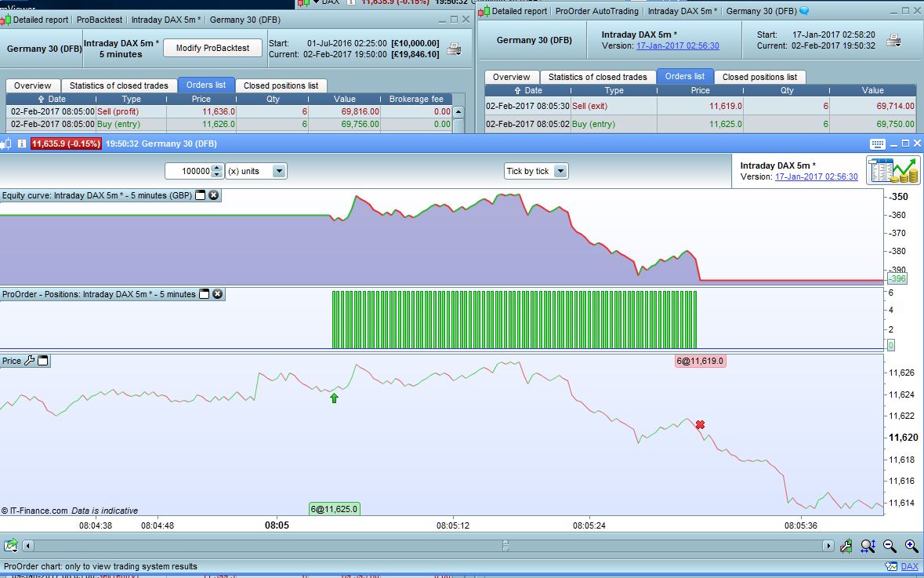
Task: Open keyboard icon in chart title bar
Action: pyautogui.click(x=877, y=144)
